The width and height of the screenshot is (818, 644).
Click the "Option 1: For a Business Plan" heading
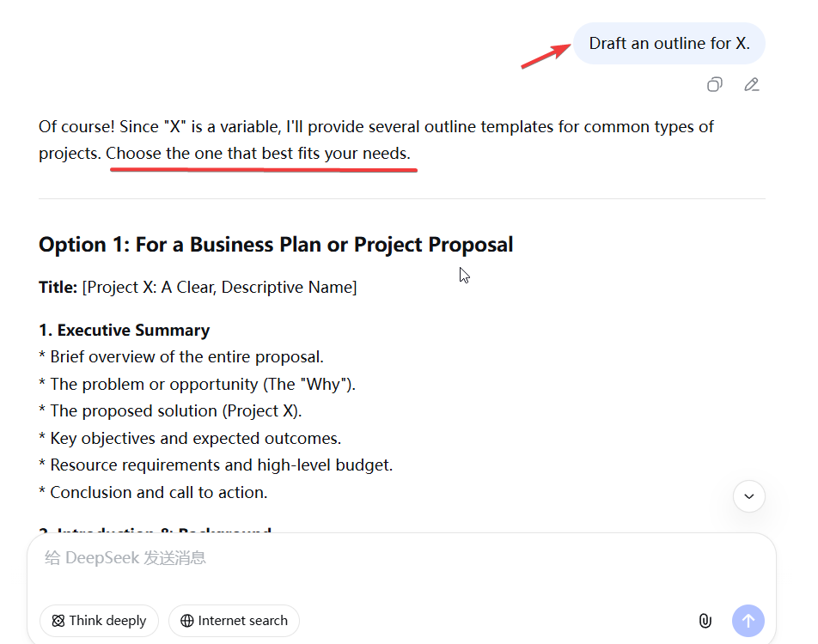(276, 245)
